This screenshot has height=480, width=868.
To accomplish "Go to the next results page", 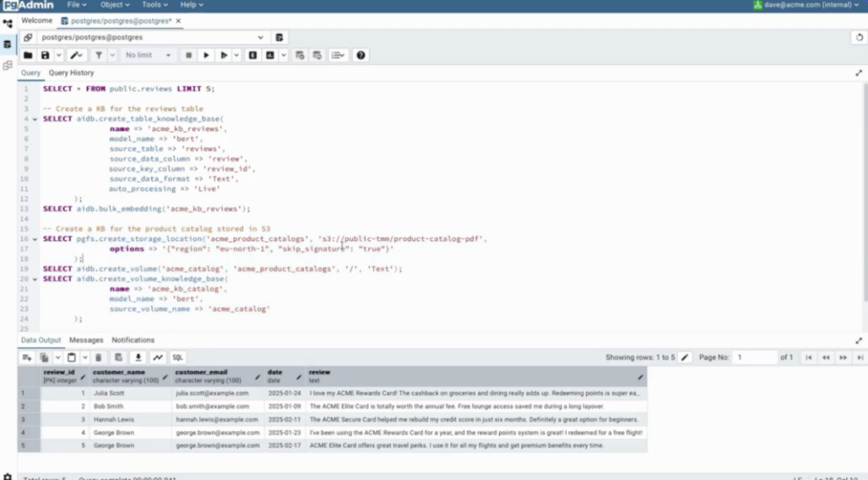I will [843, 358].
